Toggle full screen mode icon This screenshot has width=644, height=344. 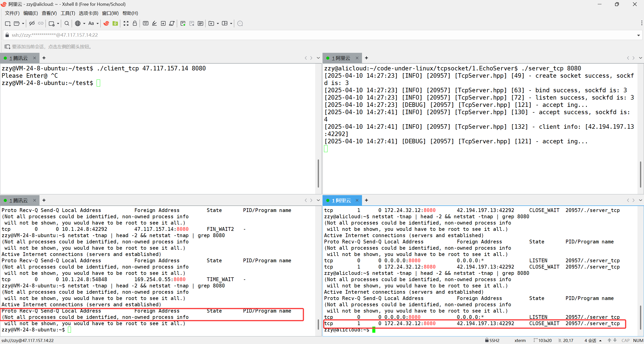(x=126, y=23)
